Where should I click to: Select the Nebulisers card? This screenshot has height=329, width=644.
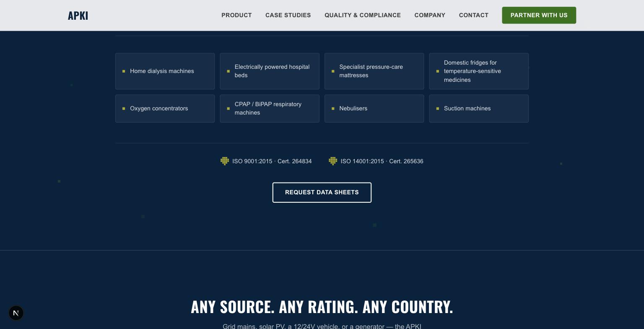coord(374,109)
